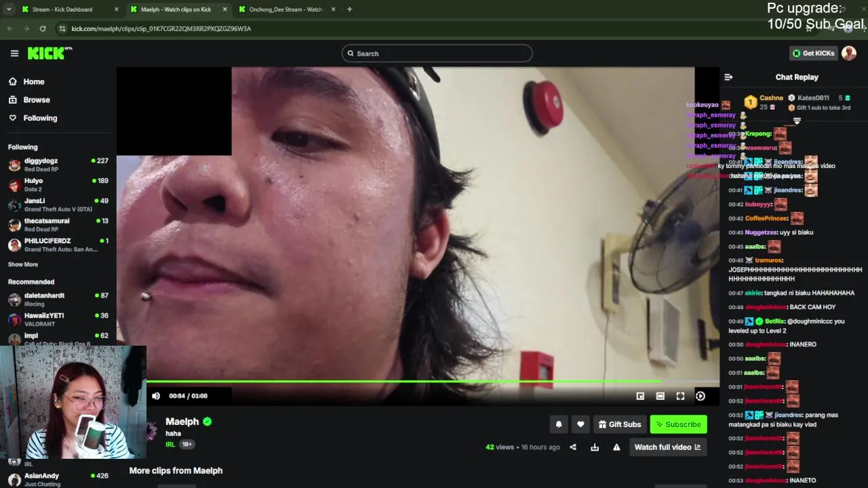The image size is (868, 488).
Task: Open video player settings gear
Action: (701, 396)
